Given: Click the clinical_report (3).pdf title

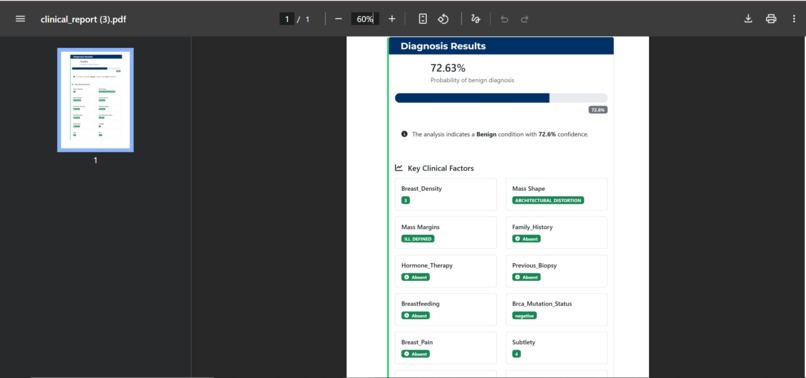Looking at the screenshot, I should 83,20.
